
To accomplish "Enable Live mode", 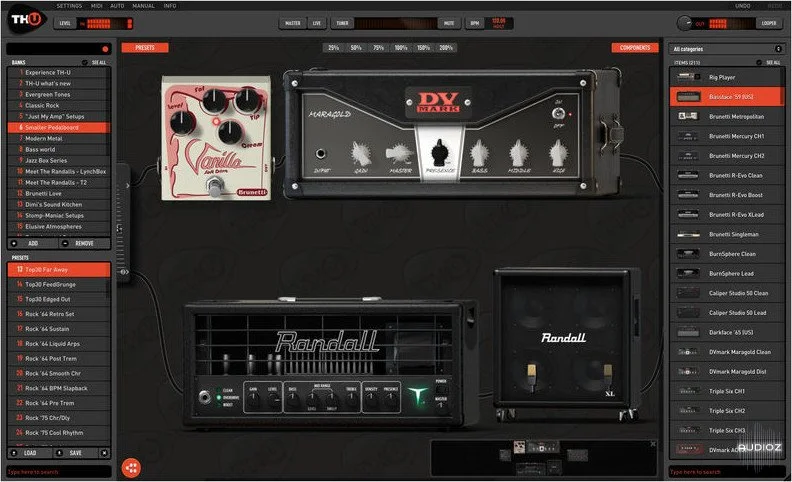I will coord(317,23).
